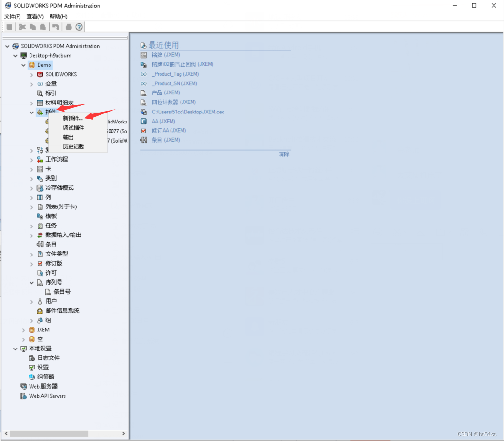Choose 新插件... from the context menu
The height and width of the screenshot is (441, 504).
pos(72,118)
